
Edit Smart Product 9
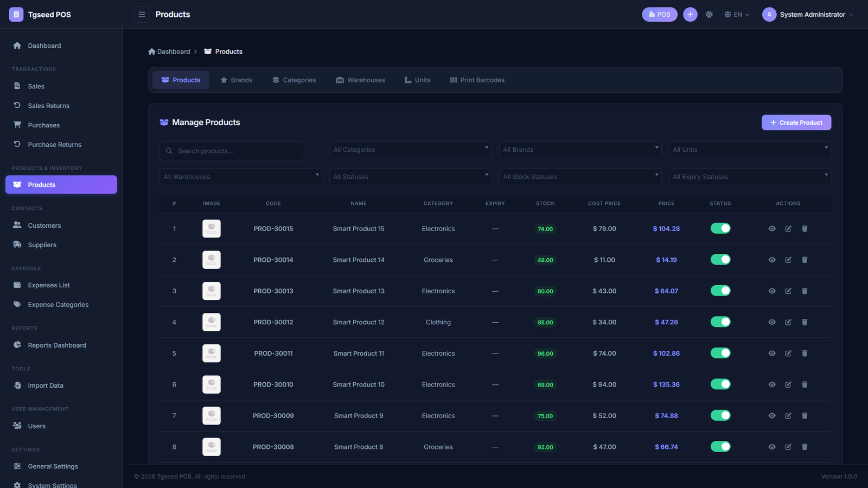pos(788,416)
